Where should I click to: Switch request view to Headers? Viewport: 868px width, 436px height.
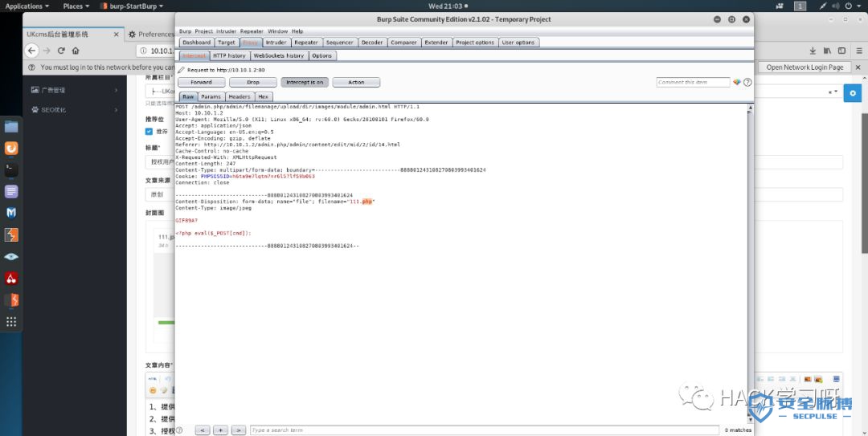point(240,96)
